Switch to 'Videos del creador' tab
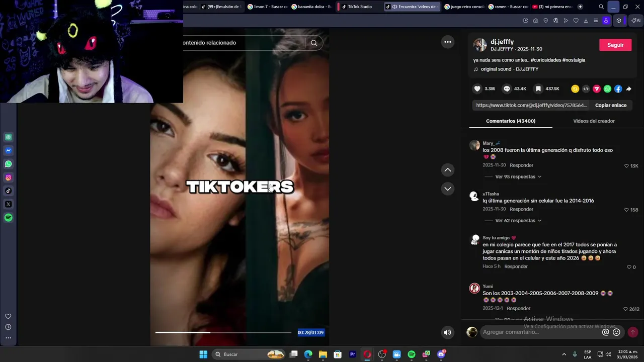 click(x=594, y=121)
